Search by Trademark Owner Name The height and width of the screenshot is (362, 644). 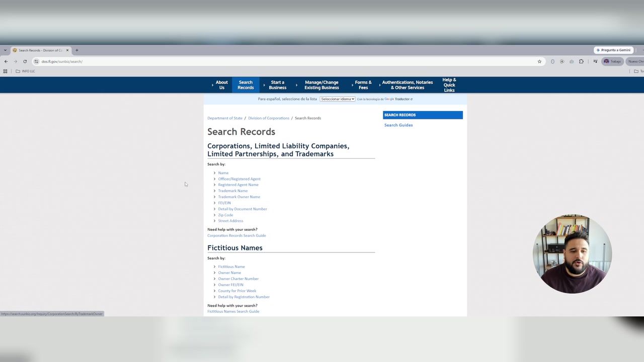239,197
